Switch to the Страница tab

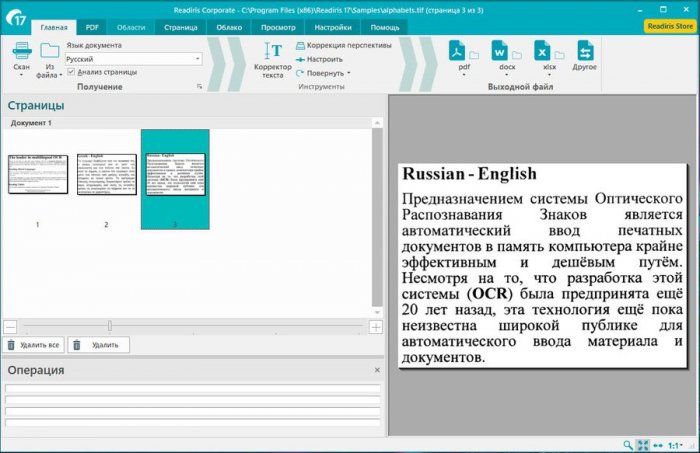click(180, 27)
